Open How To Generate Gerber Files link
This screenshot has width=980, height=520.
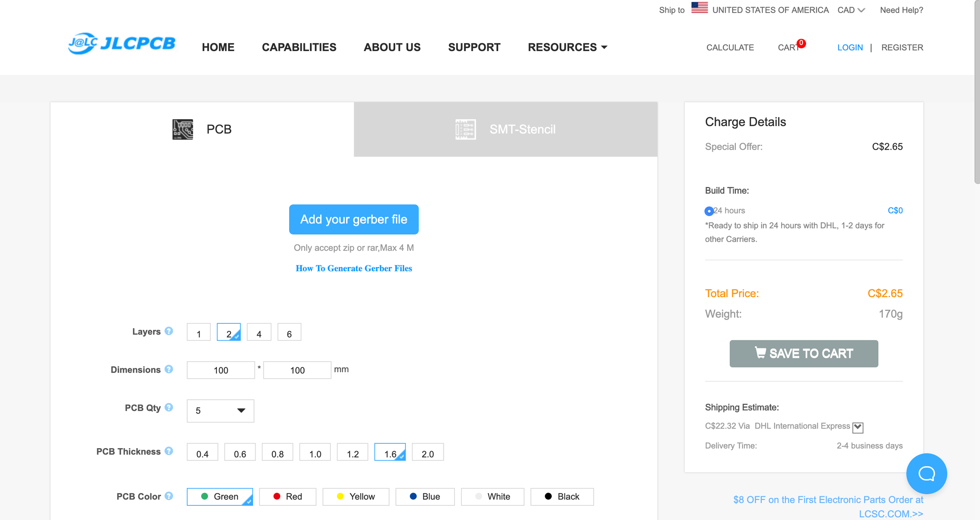point(354,269)
